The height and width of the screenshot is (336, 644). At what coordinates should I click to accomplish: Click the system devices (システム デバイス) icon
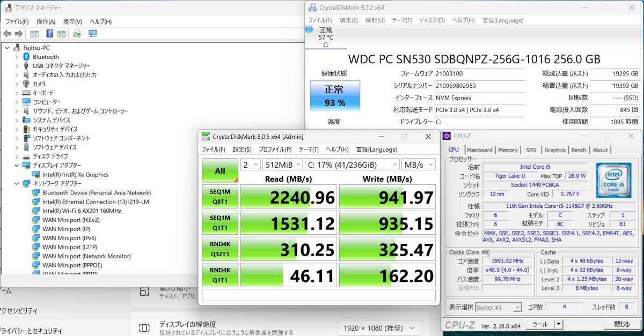26,120
